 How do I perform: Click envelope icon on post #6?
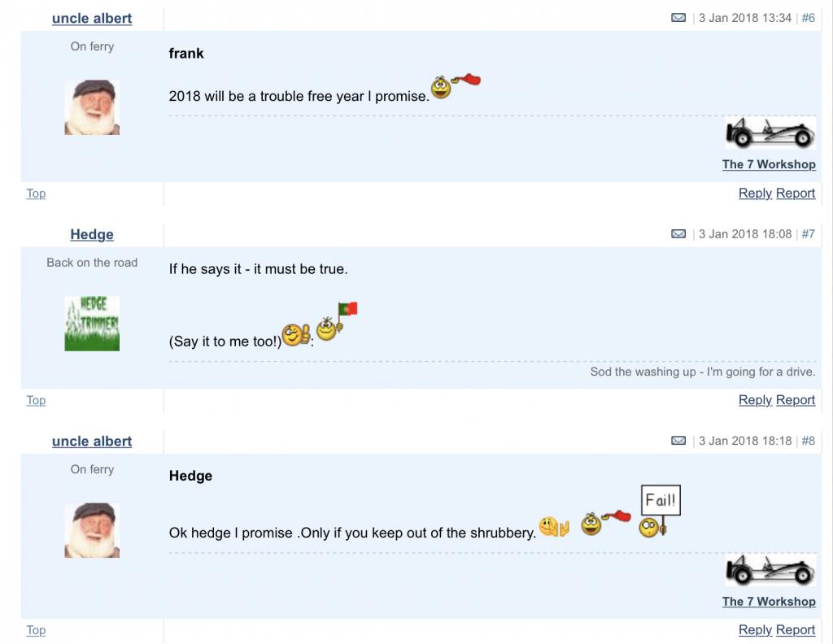click(x=678, y=18)
